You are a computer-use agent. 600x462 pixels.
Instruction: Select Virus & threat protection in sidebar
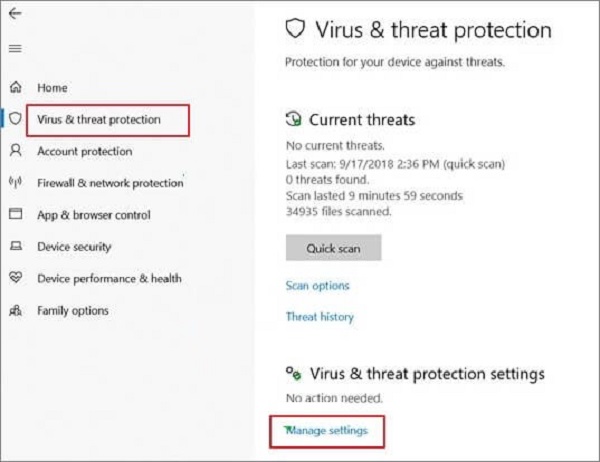pos(98,120)
